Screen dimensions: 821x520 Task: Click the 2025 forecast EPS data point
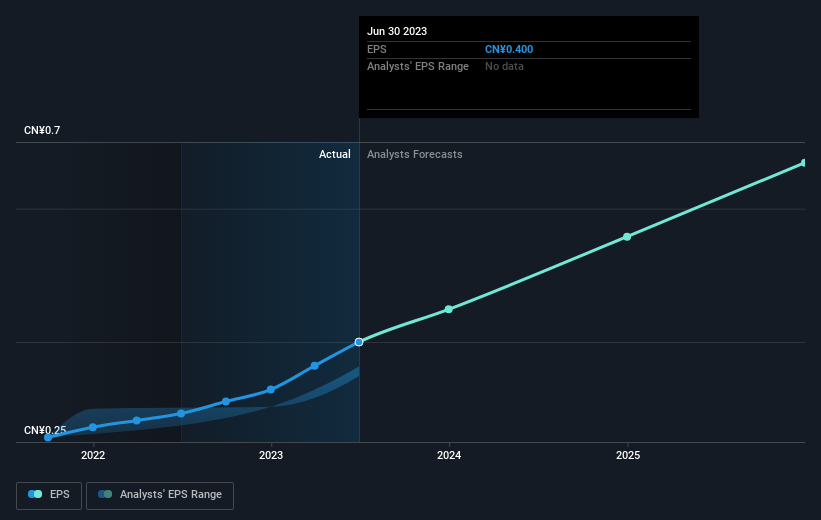point(627,237)
